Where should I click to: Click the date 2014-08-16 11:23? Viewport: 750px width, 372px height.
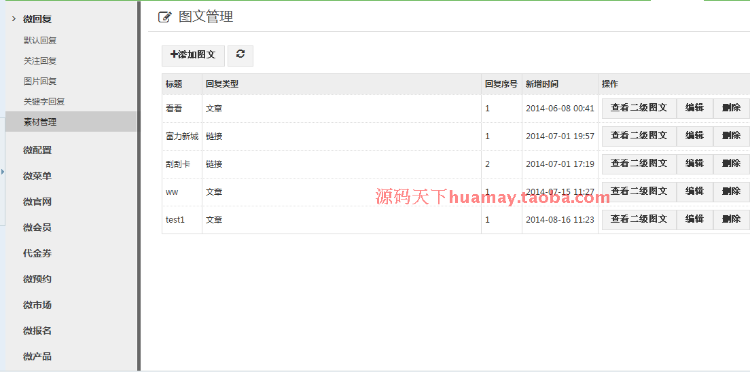click(560, 220)
